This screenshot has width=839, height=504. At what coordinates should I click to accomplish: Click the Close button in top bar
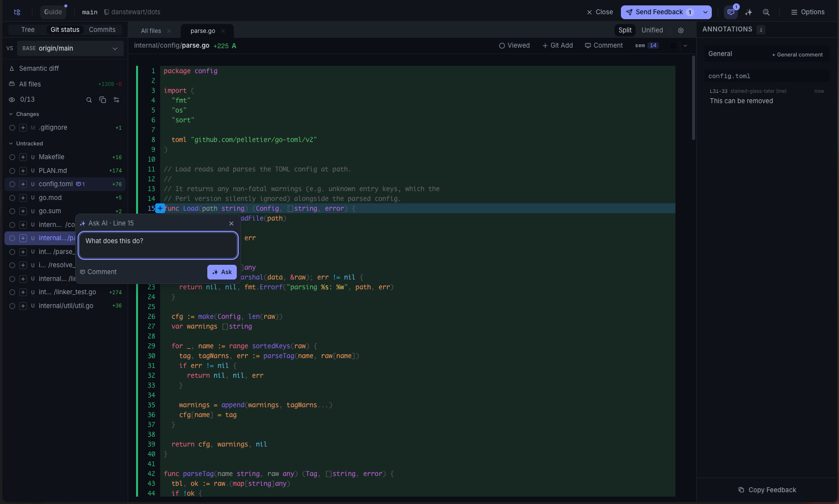(x=600, y=12)
